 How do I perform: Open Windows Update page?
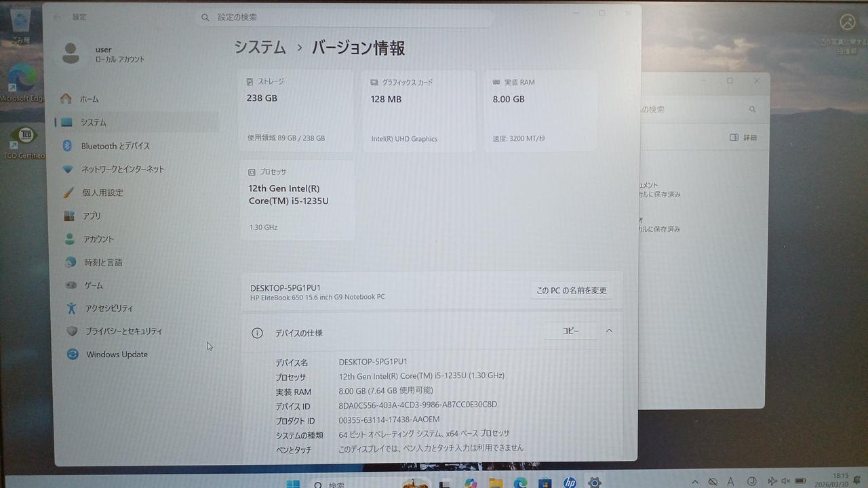click(x=116, y=354)
